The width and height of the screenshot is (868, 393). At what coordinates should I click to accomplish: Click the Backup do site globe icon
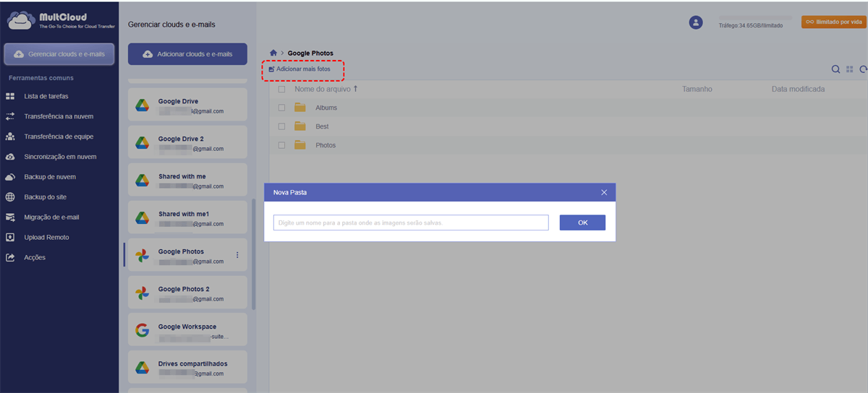point(10,197)
